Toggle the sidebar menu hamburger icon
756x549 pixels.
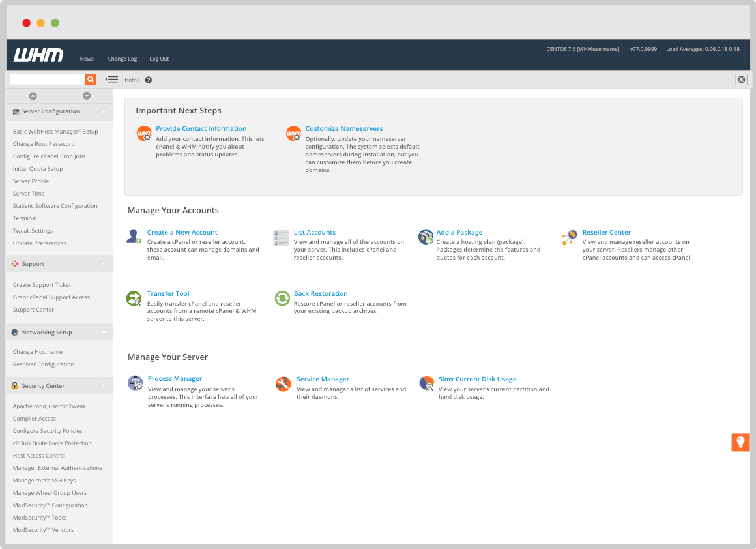pos(112,80)
